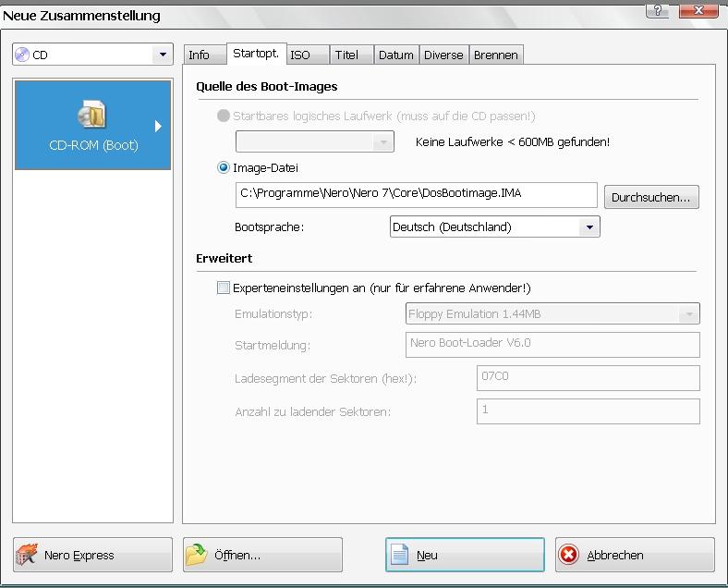Screen dimensions: 728x588
Task: Click the Öffnen... button
Action: click(x=262, y=555)
